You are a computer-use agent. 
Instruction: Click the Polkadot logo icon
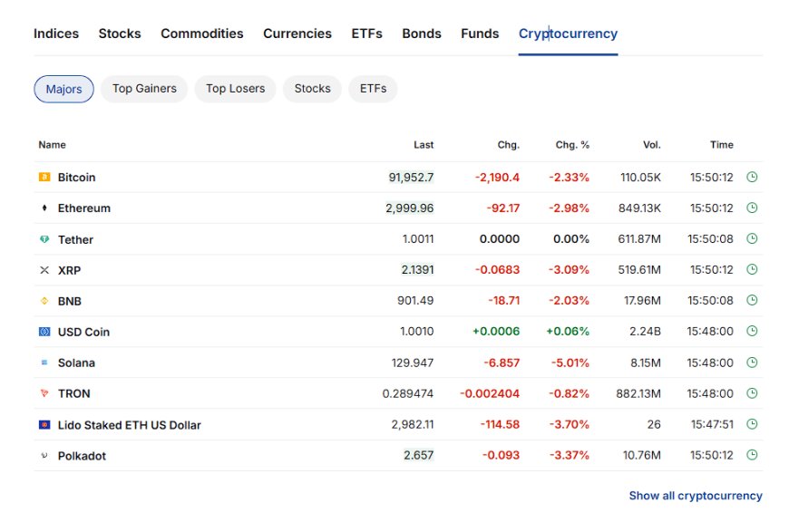pos(44,456)
